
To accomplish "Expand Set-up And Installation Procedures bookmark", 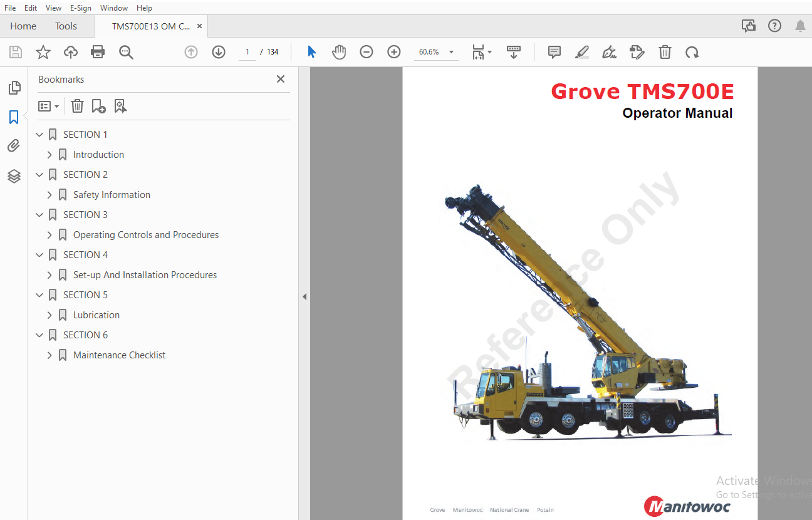I will (49, 275).
